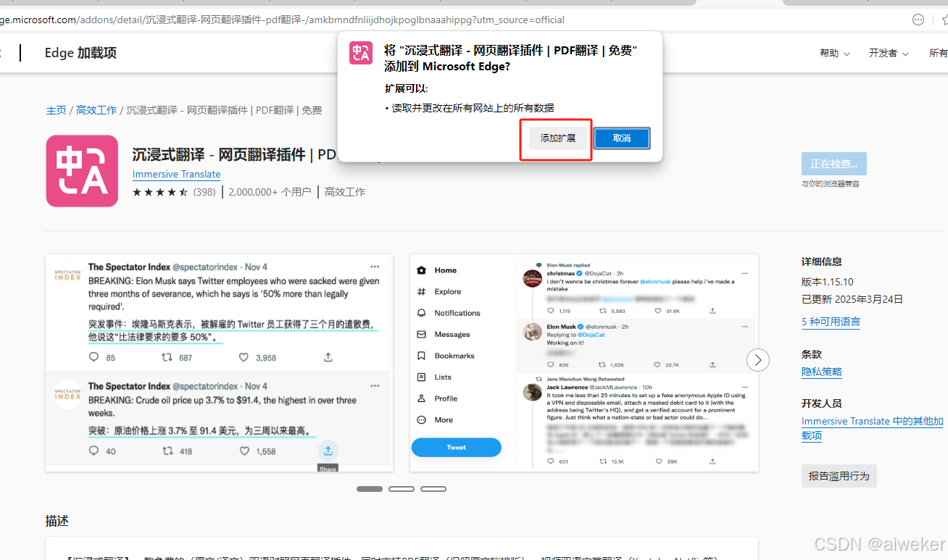Click the 报告滥用行为 button
Screen dimensions: 948x560
pyautogui.click(x=839, y=476)
